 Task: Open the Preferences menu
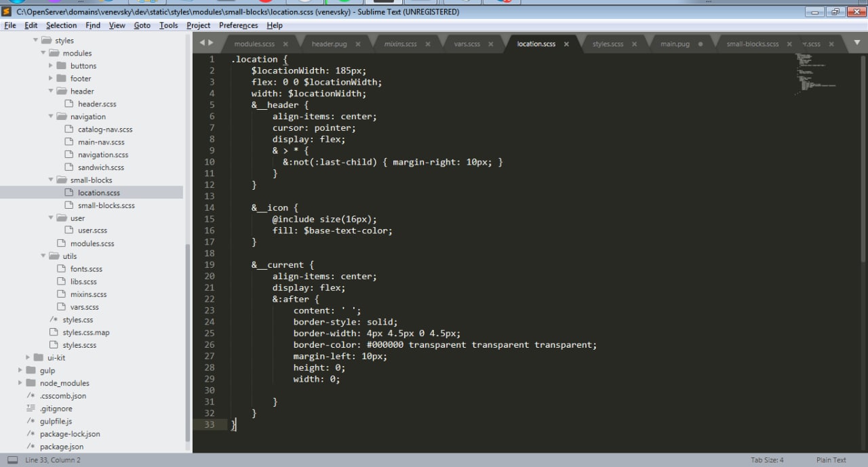[x=238, y=25]
